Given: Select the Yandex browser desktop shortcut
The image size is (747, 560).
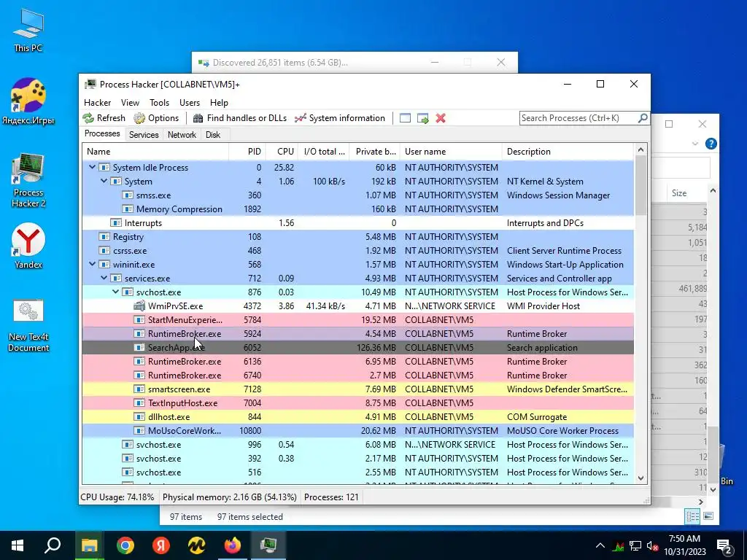Looking at the screenshot, I should coord(28,246).
